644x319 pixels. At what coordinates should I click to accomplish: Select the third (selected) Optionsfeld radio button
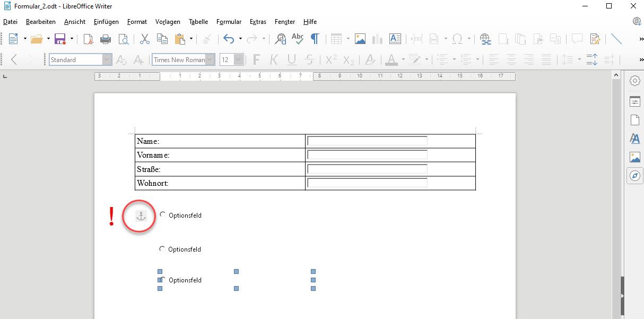(162, 280)
